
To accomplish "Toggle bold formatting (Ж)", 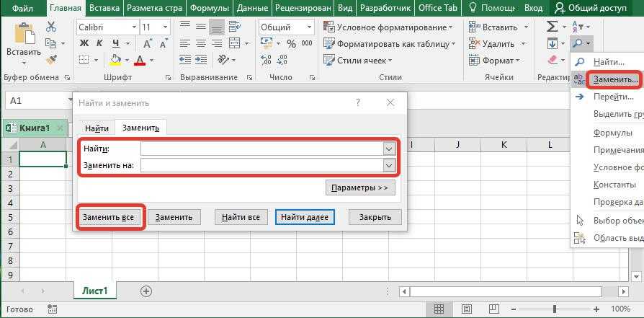I will 84,44.
